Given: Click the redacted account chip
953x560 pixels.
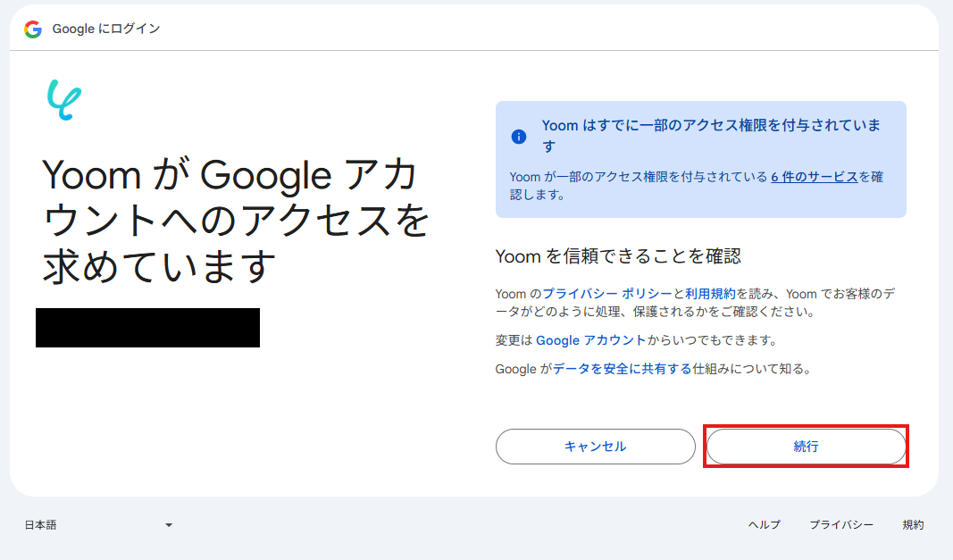Looking at the screenshot, I should (147, 328).
